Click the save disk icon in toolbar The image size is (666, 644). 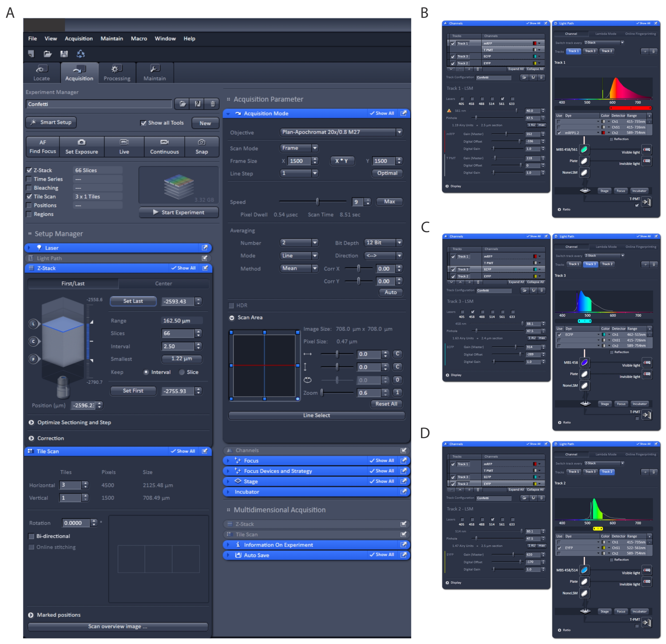click(64, 54)
